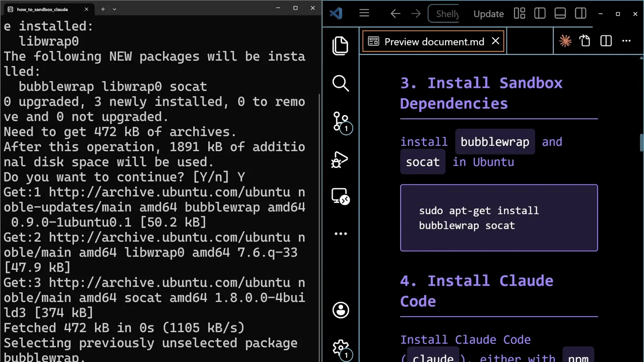
Task: Open the Accounts menu in activity bar
Action: 341,310
